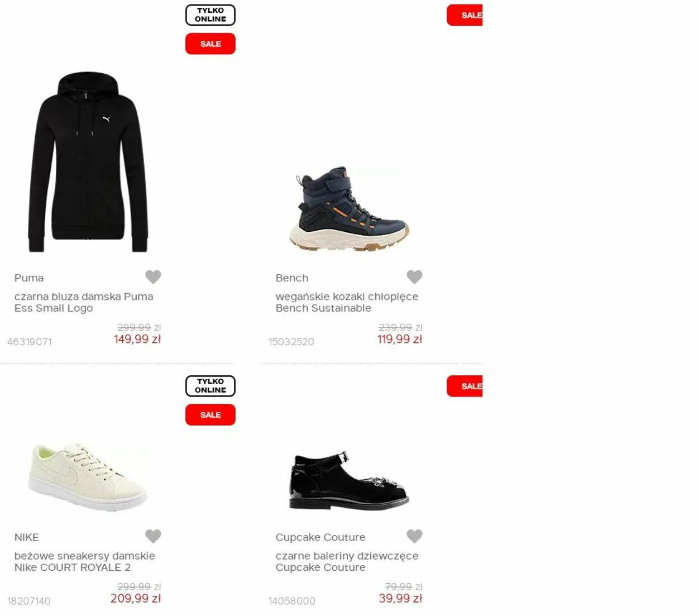Viewport: 698px width, 616px height.
Task: Click the 149,99 zł sale price
Action: click(x=137, y=339)
